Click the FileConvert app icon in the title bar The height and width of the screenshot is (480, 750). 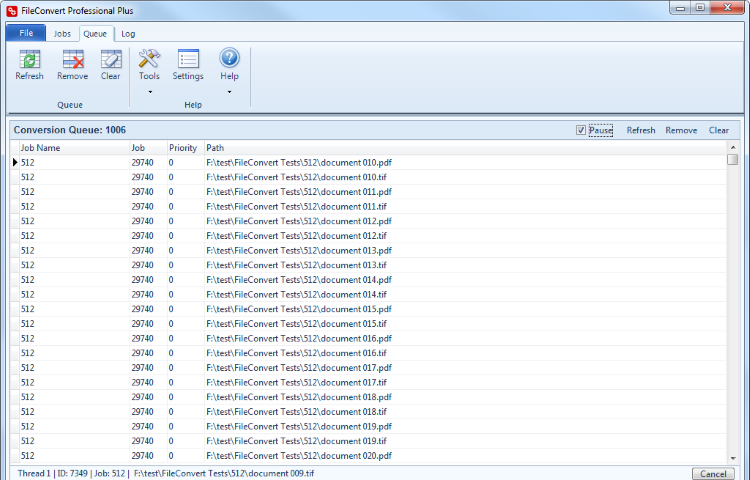(12, 11)
